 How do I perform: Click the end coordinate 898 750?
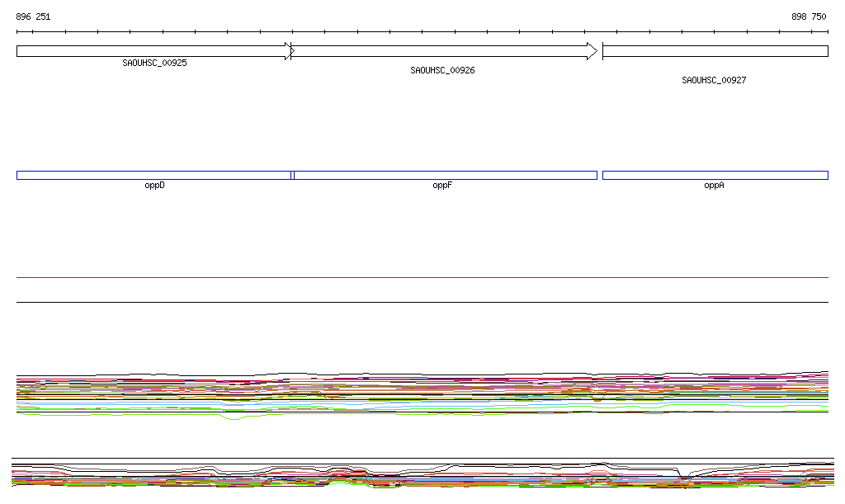pos(808,16)
